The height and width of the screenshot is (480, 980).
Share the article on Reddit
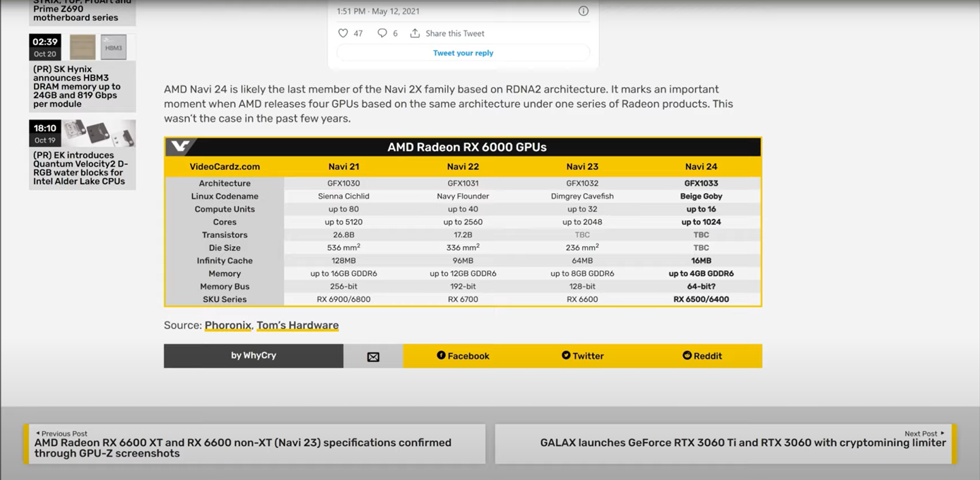click(702, 356)
